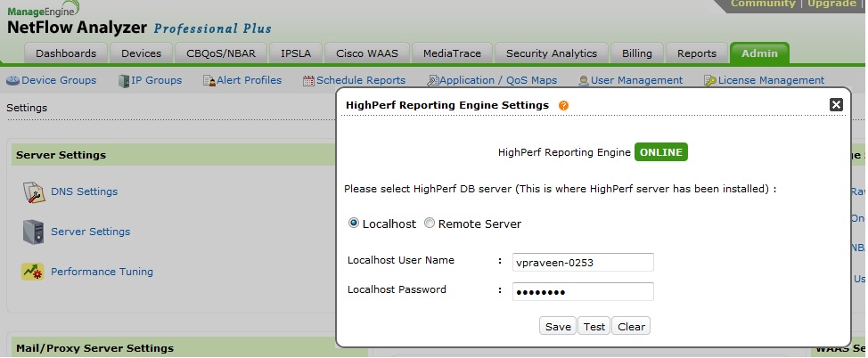Click the Device Groups icon
Screen dimensions: 868x358
[12, 81]
